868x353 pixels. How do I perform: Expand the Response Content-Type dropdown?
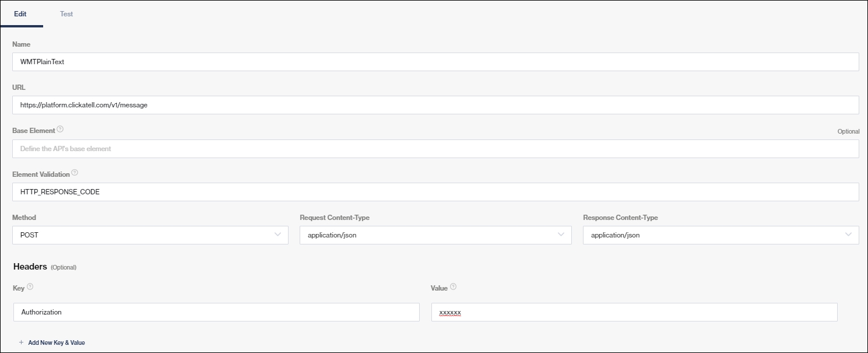(720, 235)
